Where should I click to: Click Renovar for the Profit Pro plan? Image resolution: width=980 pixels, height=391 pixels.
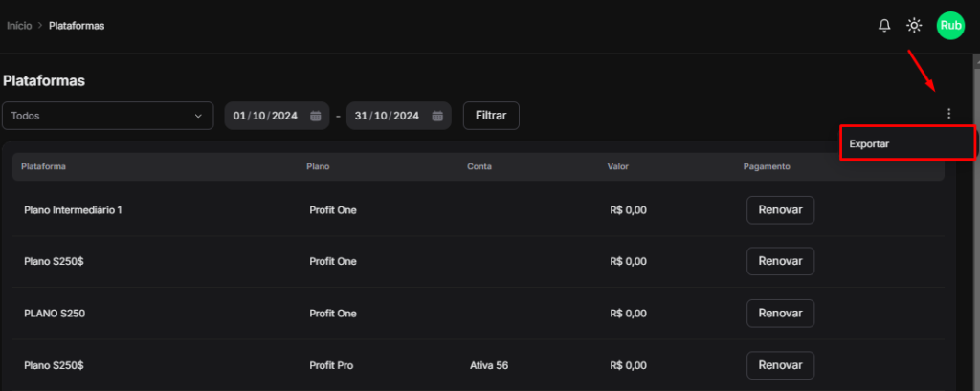(780, 365)
